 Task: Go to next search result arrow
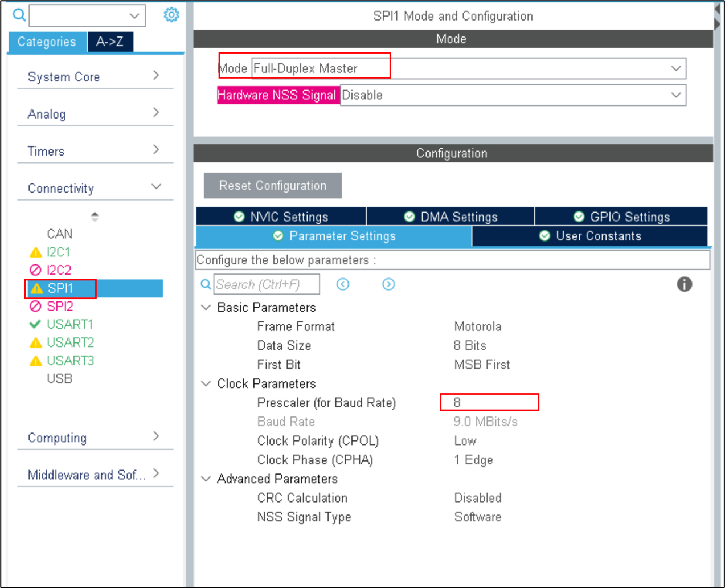coord(388,284)
